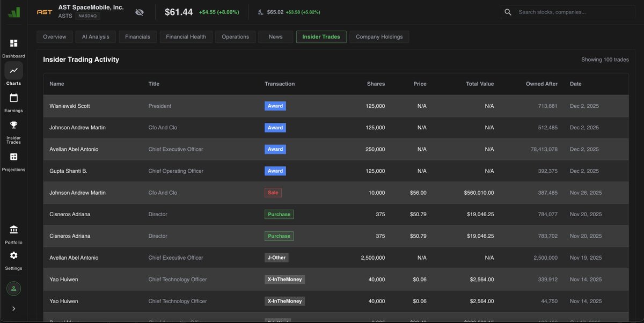This screenshot has width=644, height=323.
Task: Select the Insider Trades tab
Action: [x=321, y=36]
